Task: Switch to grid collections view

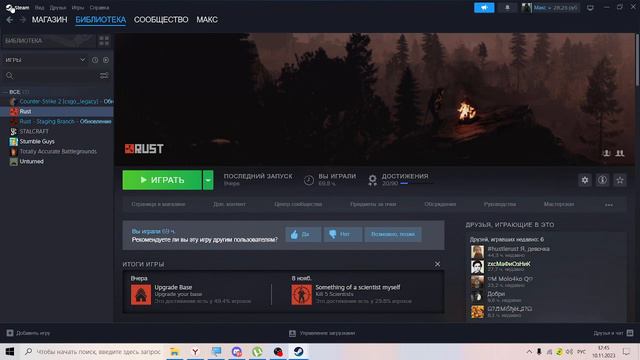Action: point(104,41)
